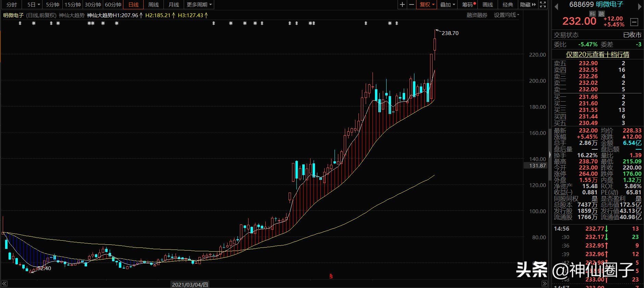The width and height of the screenshot is (644, 288).
Task: Zoom out the chart with minus icon
Action: pos(412,4)
